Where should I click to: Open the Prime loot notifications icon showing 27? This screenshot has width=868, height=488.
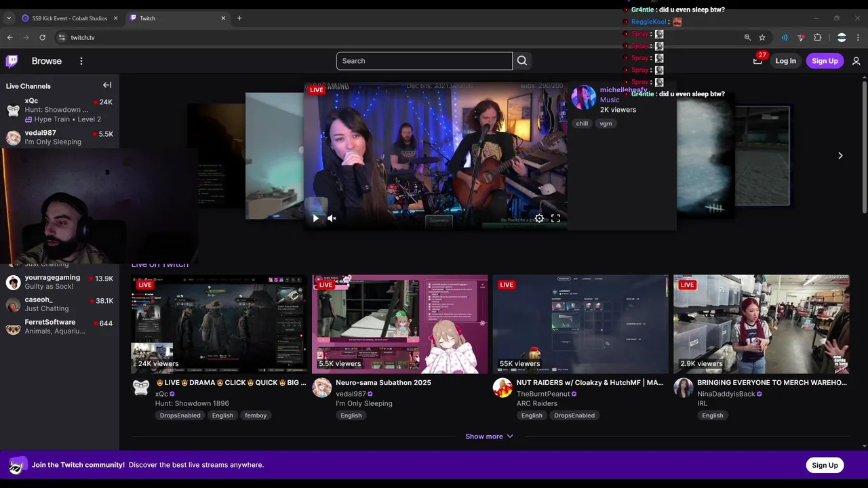pyautogui.click(x=757, y=61)
